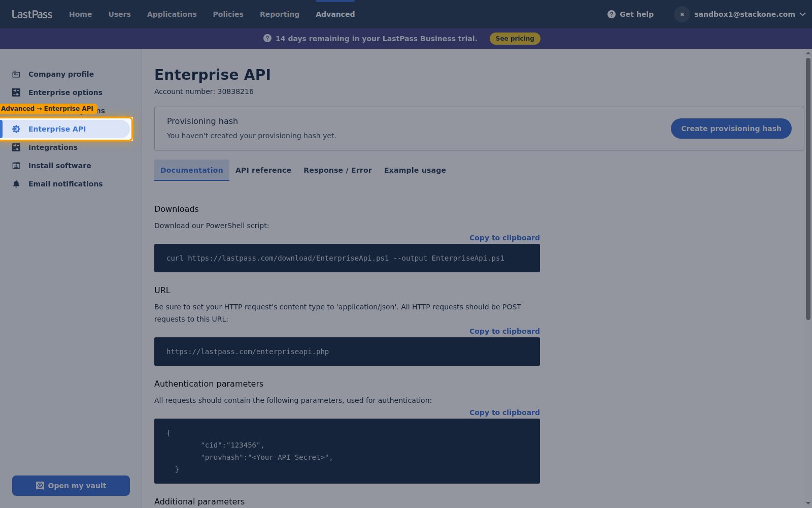Click the Install software download icon
The image size is (812, 508).
(x=16, y=166)
